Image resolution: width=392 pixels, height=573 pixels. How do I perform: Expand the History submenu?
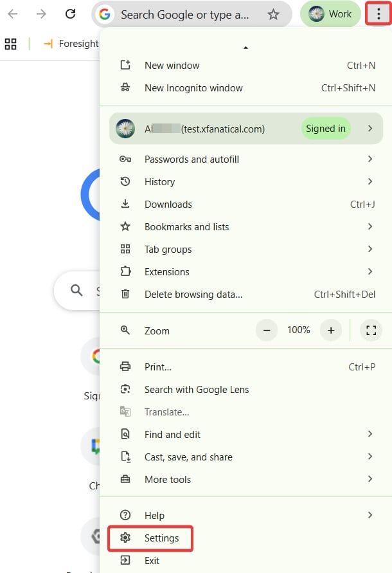[x=159, y=182]
